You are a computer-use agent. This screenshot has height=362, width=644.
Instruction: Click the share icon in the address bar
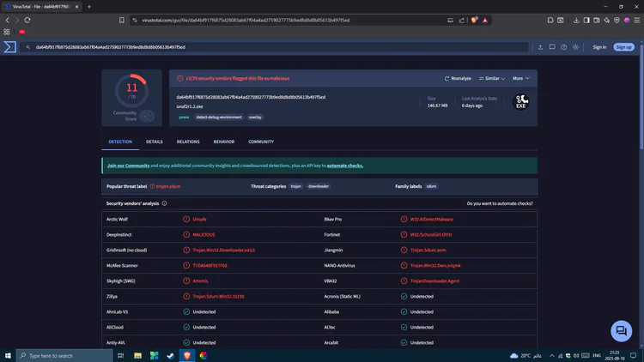pyautogui.click(x=462, y=20)
